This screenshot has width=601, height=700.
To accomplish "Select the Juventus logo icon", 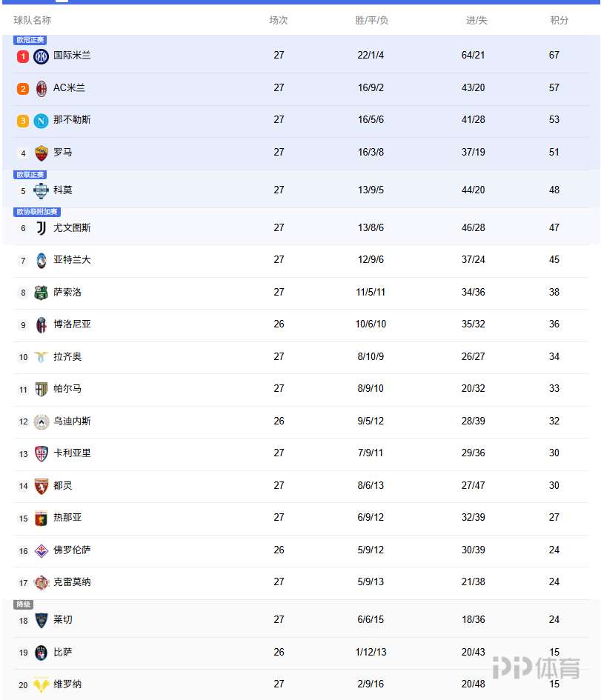I will pyautogui.click(x=41, y=228).
